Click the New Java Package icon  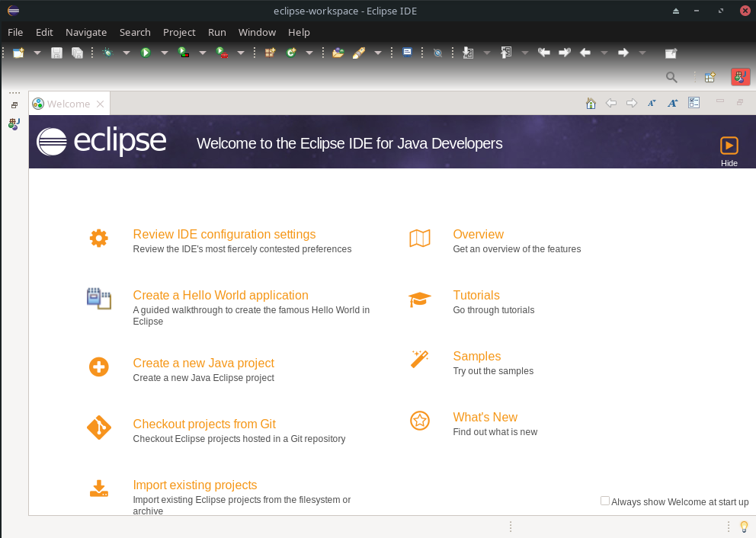[270, 53]
